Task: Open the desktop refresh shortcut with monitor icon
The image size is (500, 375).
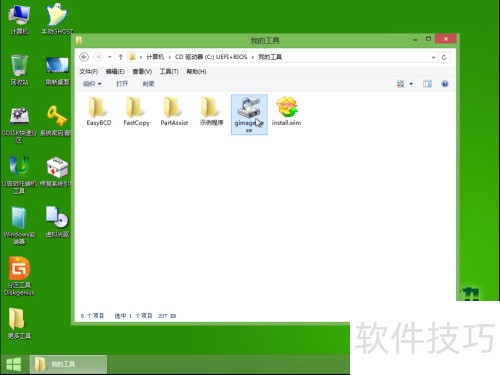Action: point(57,70)
